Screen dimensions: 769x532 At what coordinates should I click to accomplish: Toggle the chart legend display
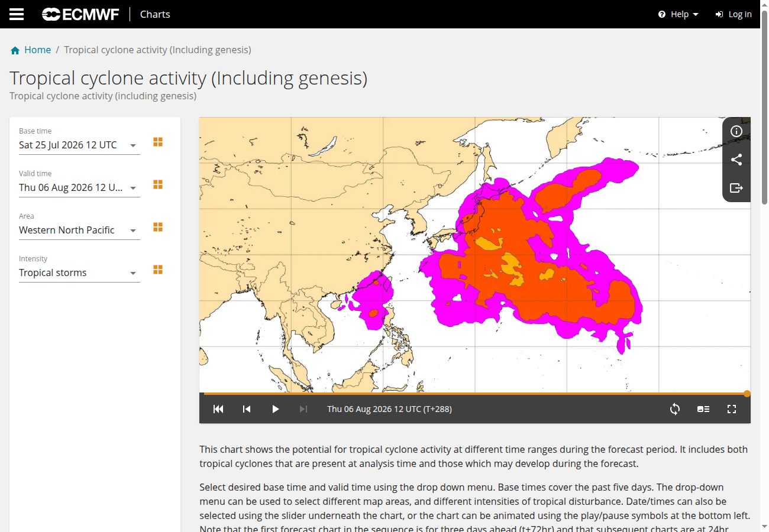tap(703, 409)
